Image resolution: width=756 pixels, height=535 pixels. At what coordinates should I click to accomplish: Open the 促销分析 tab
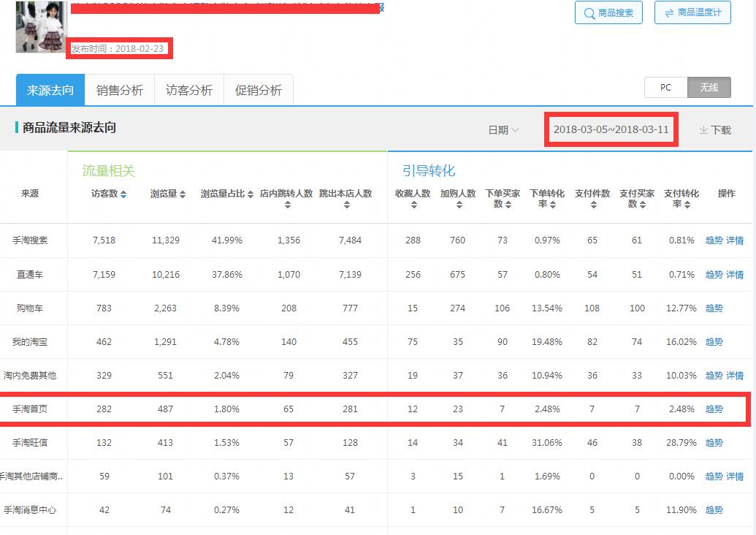[259, 89]
